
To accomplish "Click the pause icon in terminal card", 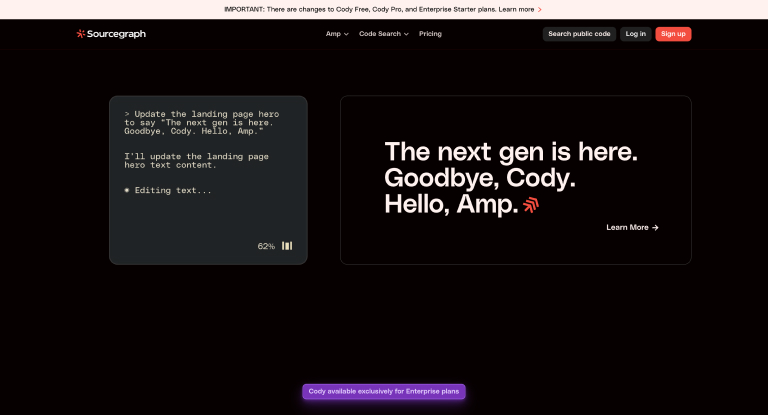I will [287, 245].
